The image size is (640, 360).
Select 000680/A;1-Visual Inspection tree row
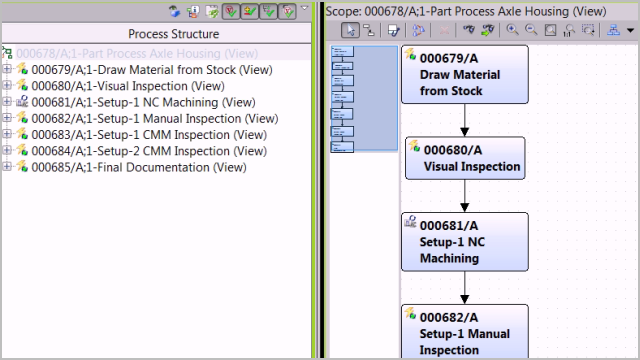pos(128,86)
